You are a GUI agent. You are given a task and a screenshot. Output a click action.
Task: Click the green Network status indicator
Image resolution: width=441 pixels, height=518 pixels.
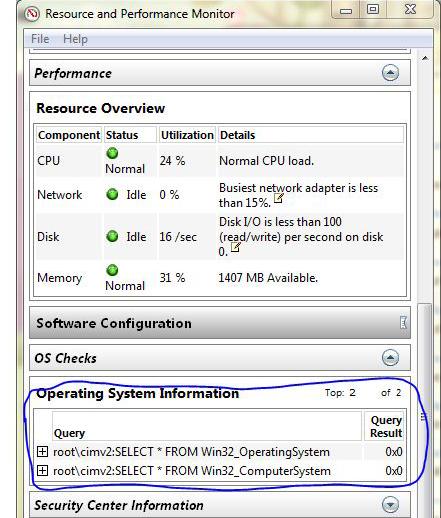(x=112, y=194)
